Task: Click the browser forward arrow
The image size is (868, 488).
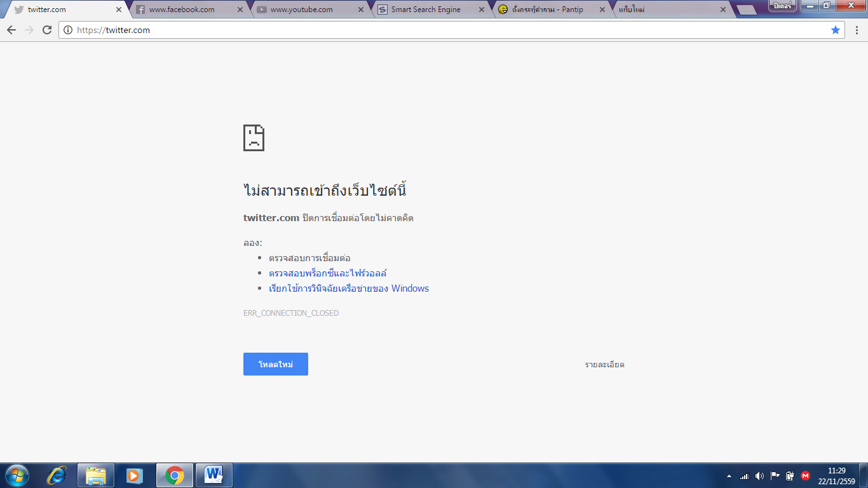Action: pos(29,30)
